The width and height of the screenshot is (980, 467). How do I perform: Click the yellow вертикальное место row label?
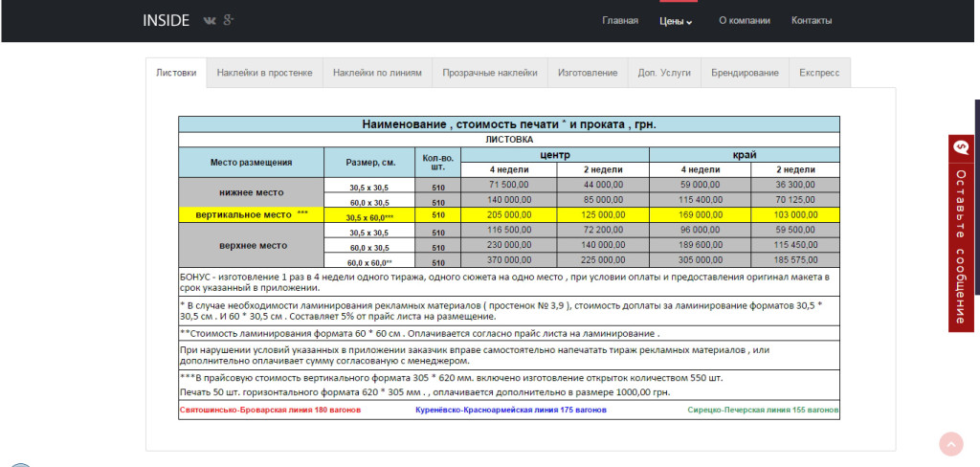(x=251, y=214)
